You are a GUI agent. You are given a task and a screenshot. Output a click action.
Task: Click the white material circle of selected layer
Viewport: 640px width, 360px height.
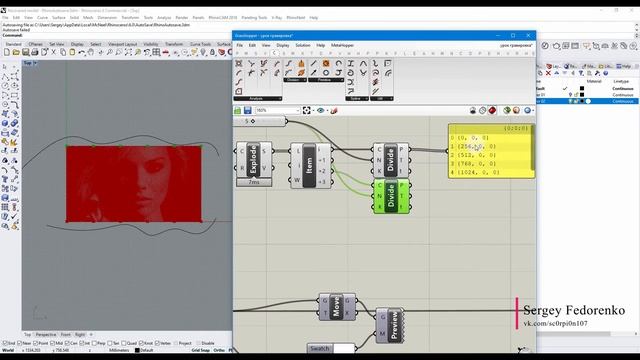pyautogui.click(x=588, y=101)
